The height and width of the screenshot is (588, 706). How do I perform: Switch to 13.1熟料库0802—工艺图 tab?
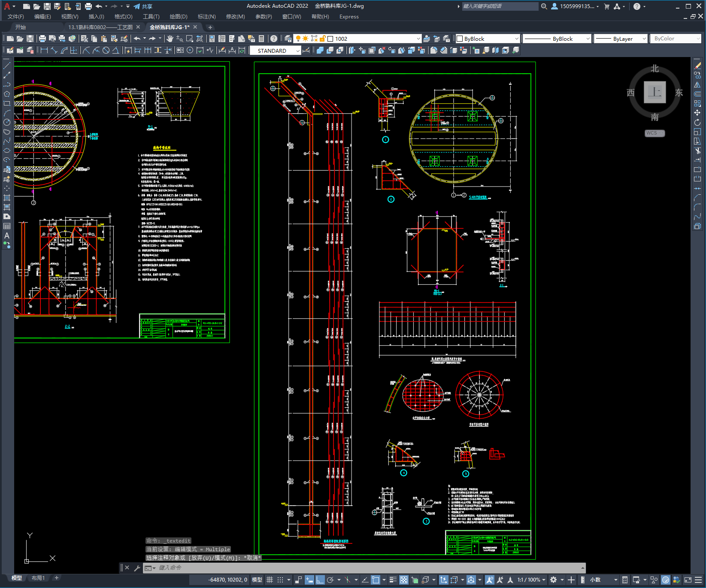click(x=100, y=27)
